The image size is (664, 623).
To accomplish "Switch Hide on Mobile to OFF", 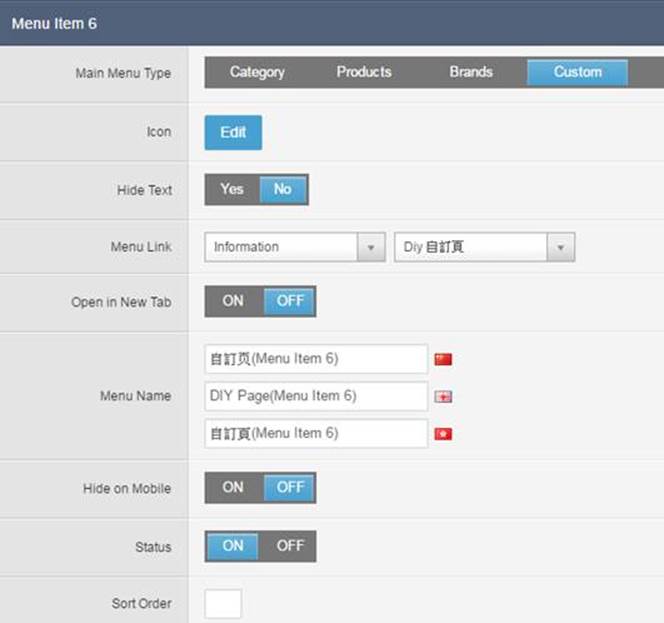I will pyautogui.click(x=290, y=488).
